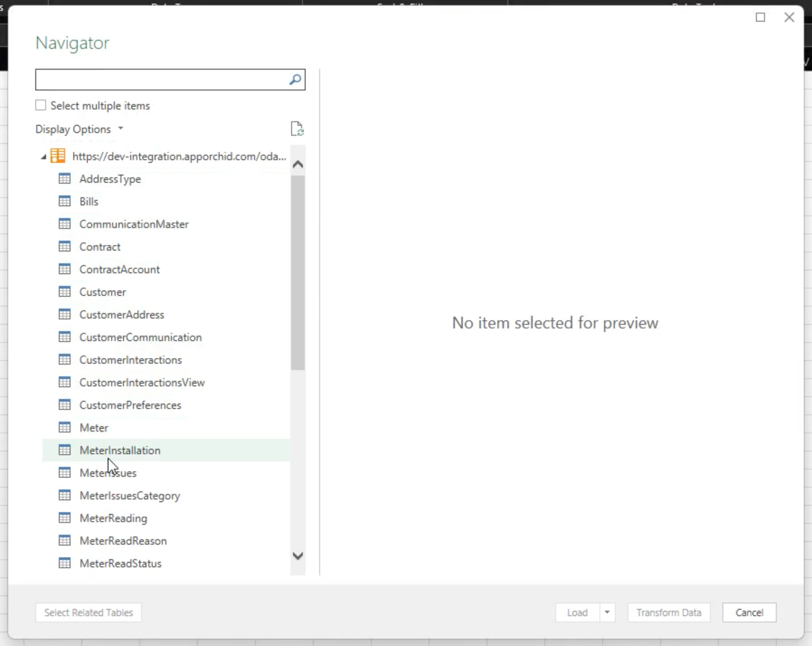Image resolution: width=812 pixels, height=646 pixels.
Task: Open the Load button dropdown arrow
Action: point(607,613)
